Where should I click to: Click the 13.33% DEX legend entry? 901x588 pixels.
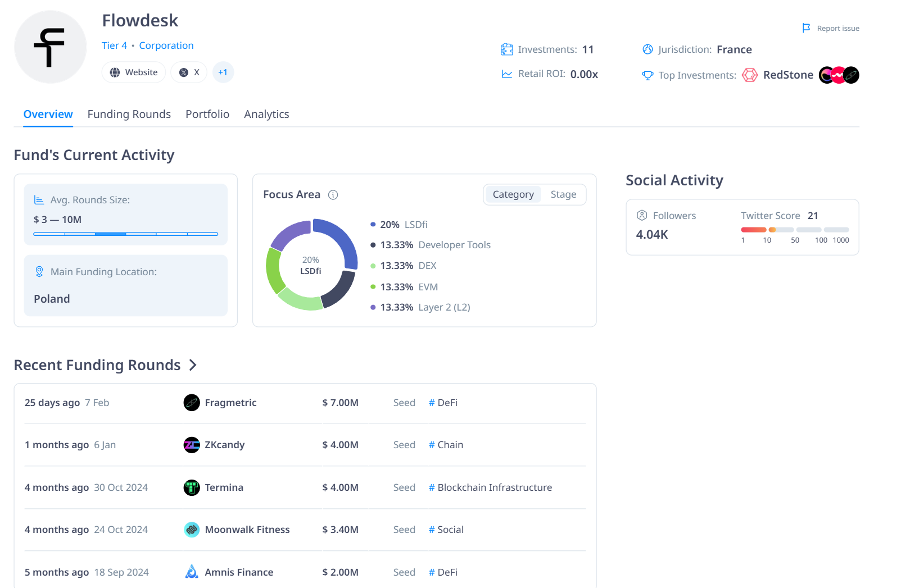404,266
